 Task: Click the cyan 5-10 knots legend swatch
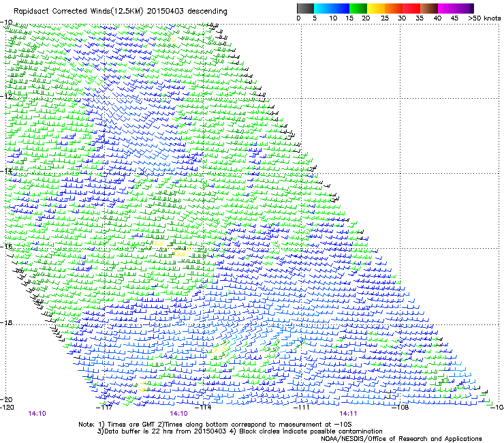pyautogui.click(x=323, y=8)
